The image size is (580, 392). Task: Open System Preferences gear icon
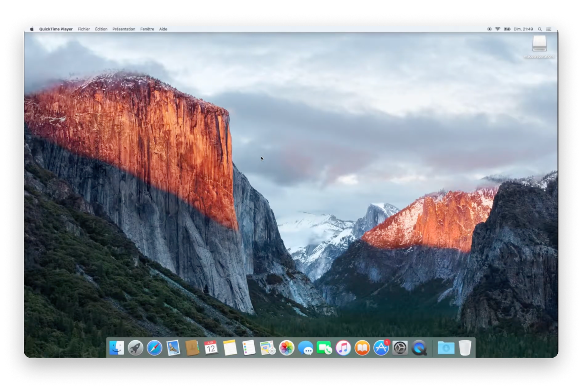[x=400, y=348]
